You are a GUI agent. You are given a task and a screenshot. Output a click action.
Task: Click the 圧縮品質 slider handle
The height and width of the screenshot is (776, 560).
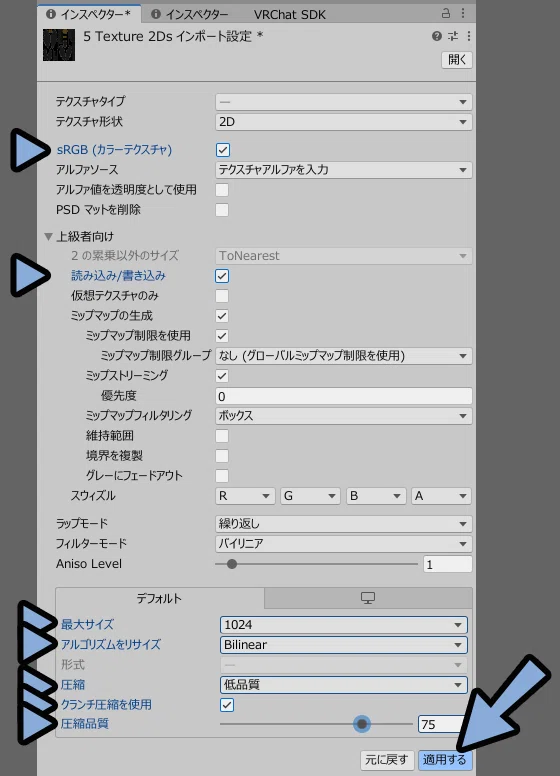(362, 724)
